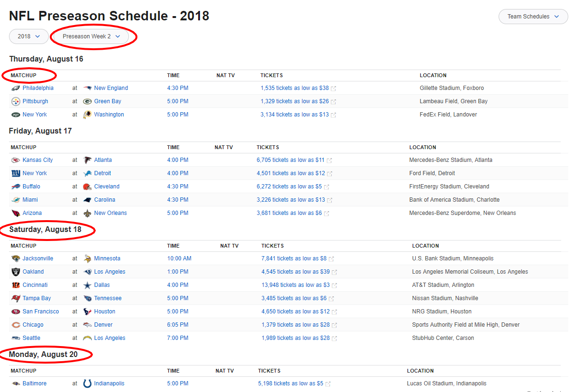Open the 2018 year dropdown
573x392 pixels.
[x=29, y=36]
